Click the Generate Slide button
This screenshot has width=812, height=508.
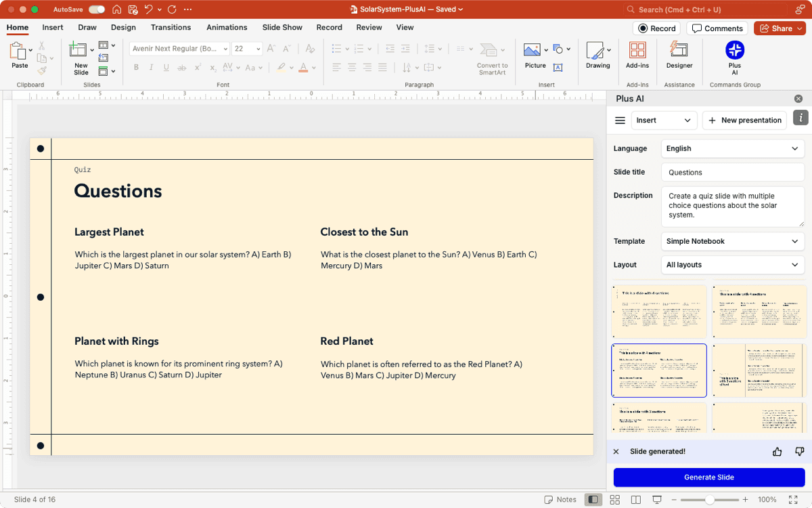point(708,478)
